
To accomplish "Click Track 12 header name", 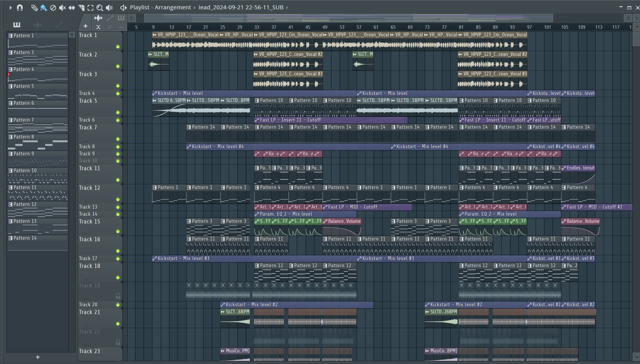I will (x=89, y=188).
